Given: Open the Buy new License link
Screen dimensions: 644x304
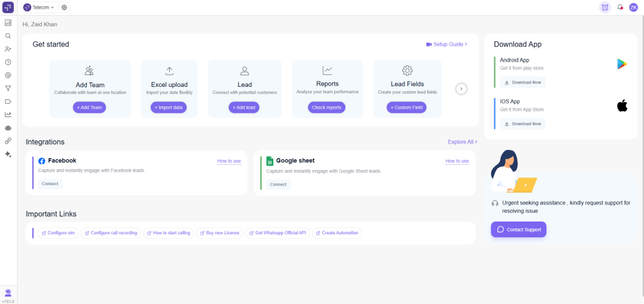Looking at the screenshot, I should 219,233.
